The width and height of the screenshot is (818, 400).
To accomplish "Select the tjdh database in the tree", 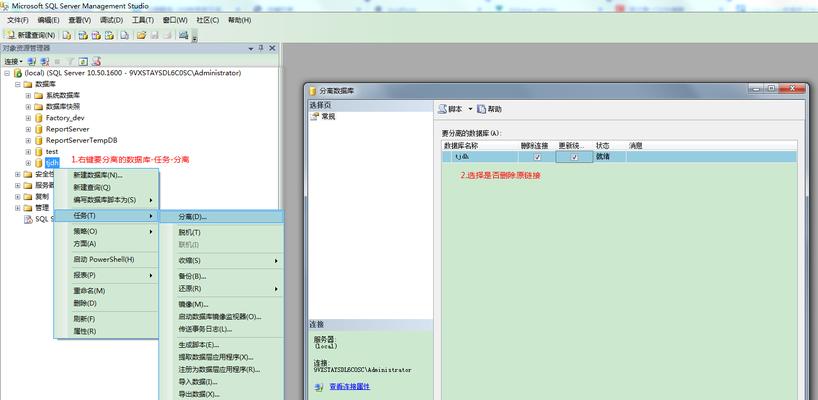I will point(52,163).
